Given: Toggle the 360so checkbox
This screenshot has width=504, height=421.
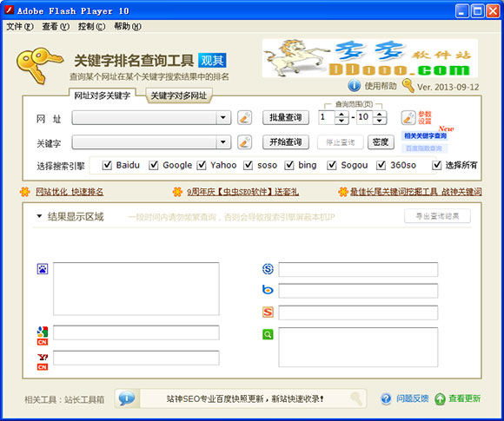Looking at the screenshot, I should point(381,165).
